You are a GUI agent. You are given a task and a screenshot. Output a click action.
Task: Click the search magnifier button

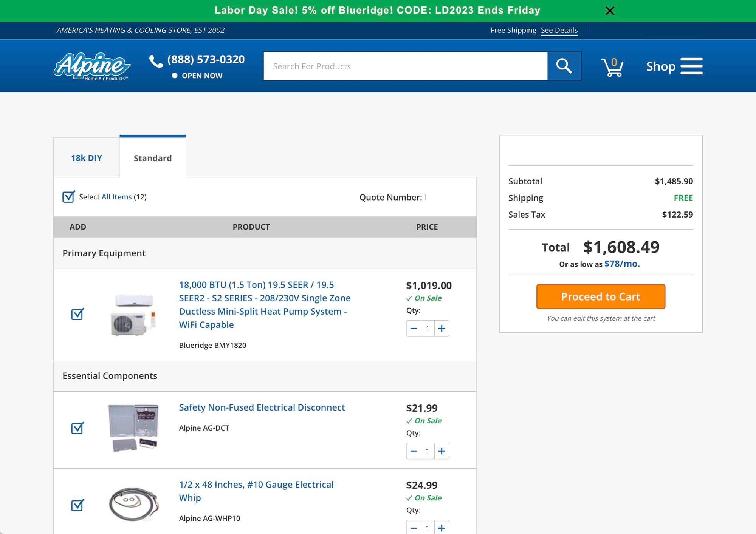coord(564,66)
